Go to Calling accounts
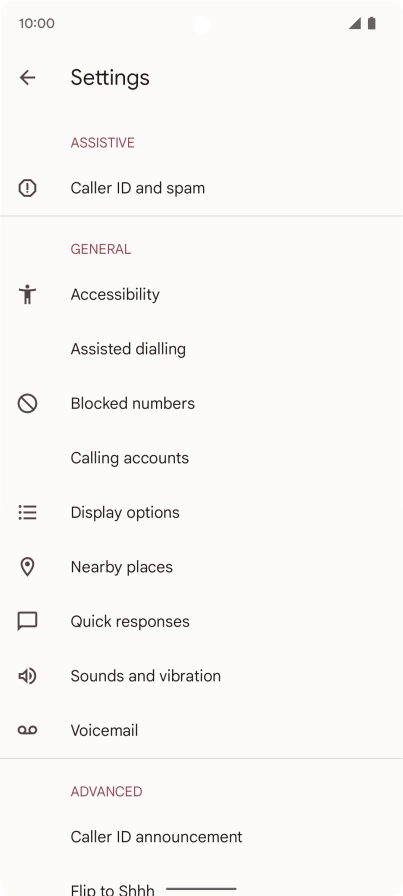403x896 pixels. [x=201, y=458]
